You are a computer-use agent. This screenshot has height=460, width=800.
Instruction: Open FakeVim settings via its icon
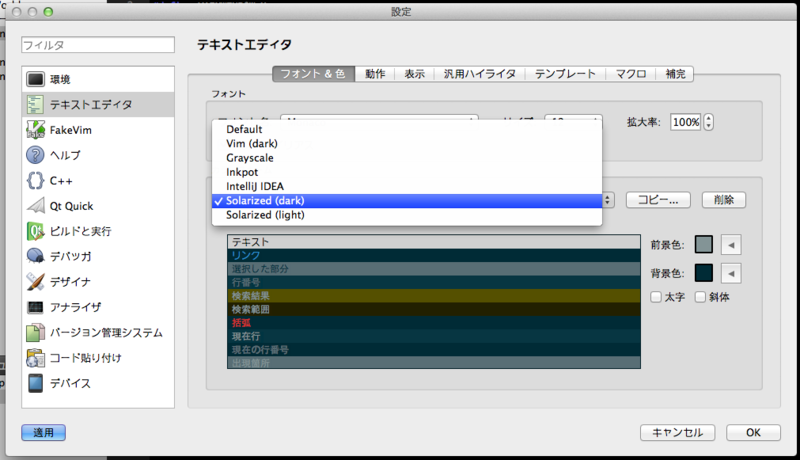(35, 130)
